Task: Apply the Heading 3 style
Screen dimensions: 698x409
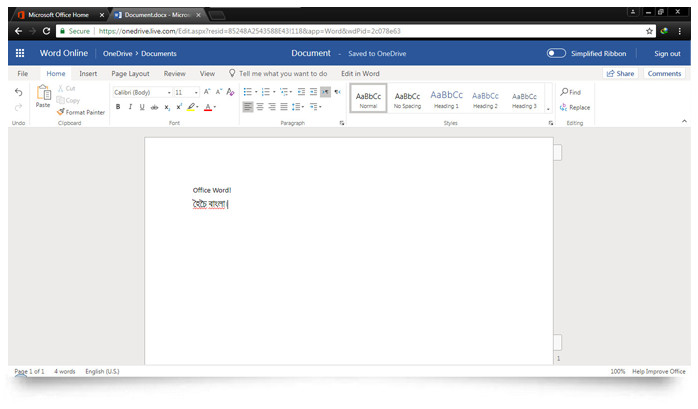Action: click(524, 98)
